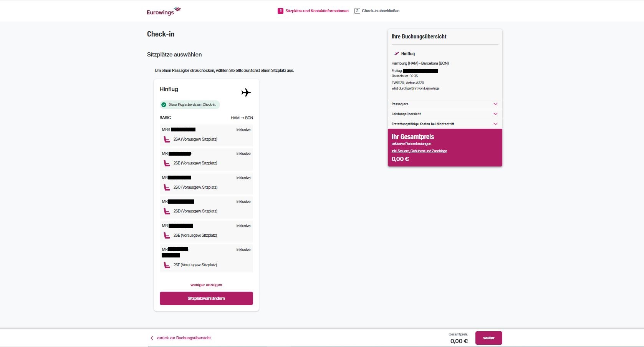Image resolution: width=644 pixels, height=347 pixels.
Task: Expand the Leistungsübersicht section
Action: click(445, 114)
